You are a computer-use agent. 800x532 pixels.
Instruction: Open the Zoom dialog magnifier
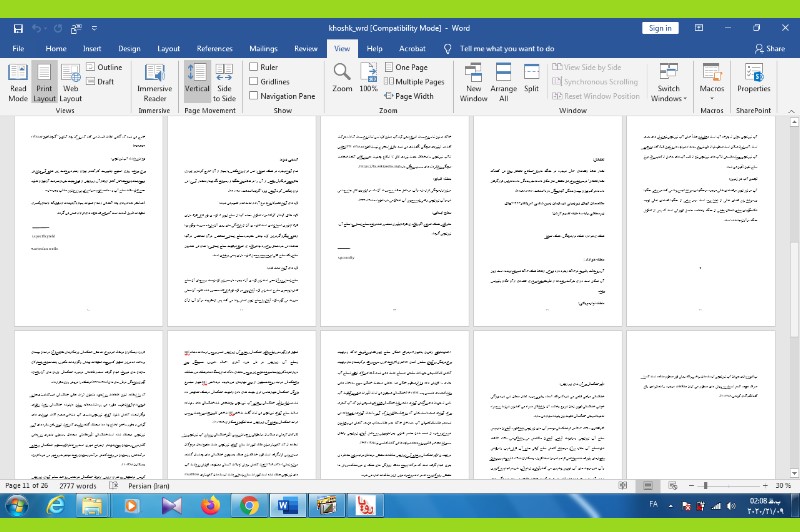(x=342, y=76)
